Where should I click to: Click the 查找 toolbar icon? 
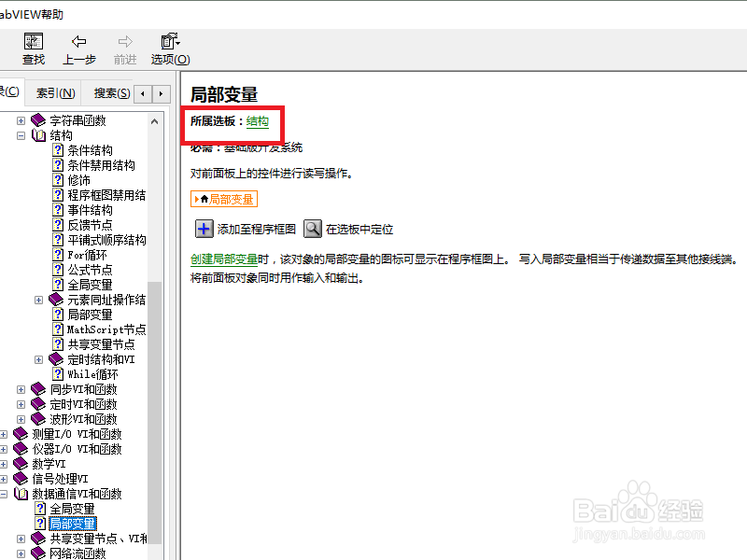(34, 41)
